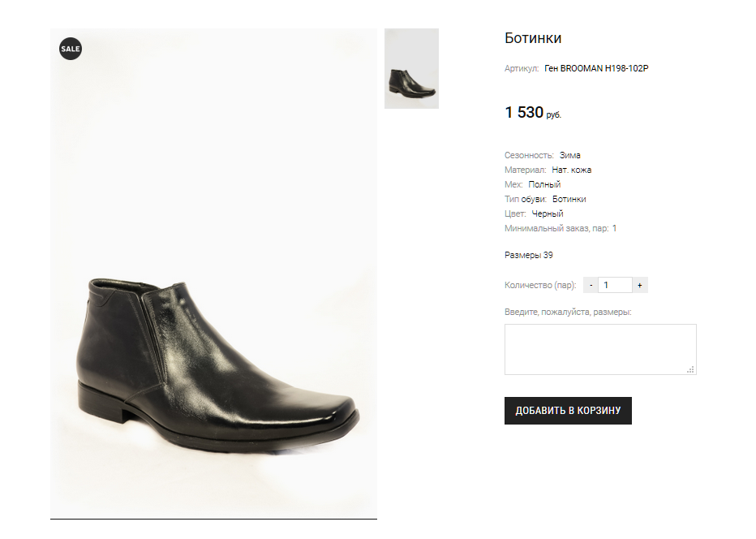This screenshot has height=539, width=756.
Task: Click the quantity number input field
Action: click(615, 286)
